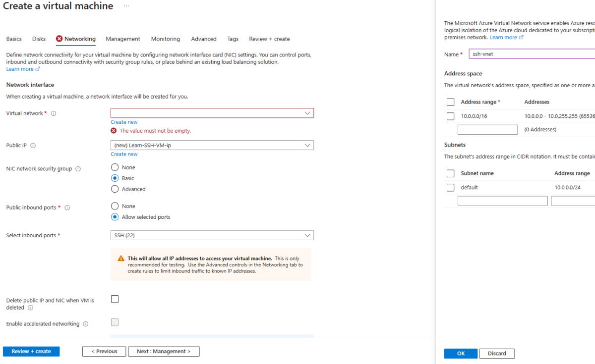Check Delete public IP and NIC when VM is deleted
The width and height of the screenshot is (595, 364).
[115, 299]
